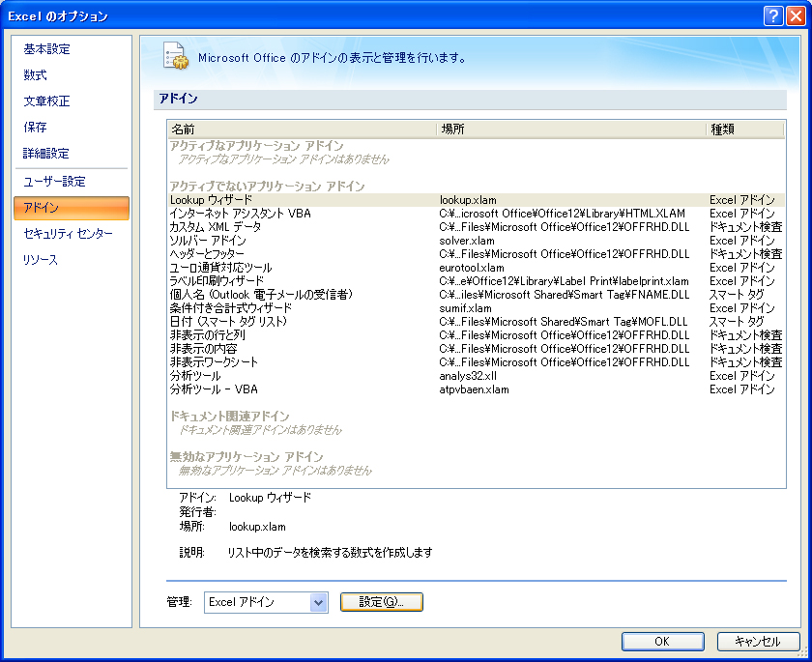
Task: Open the 文章校正 category
Action: click(47, 101)
